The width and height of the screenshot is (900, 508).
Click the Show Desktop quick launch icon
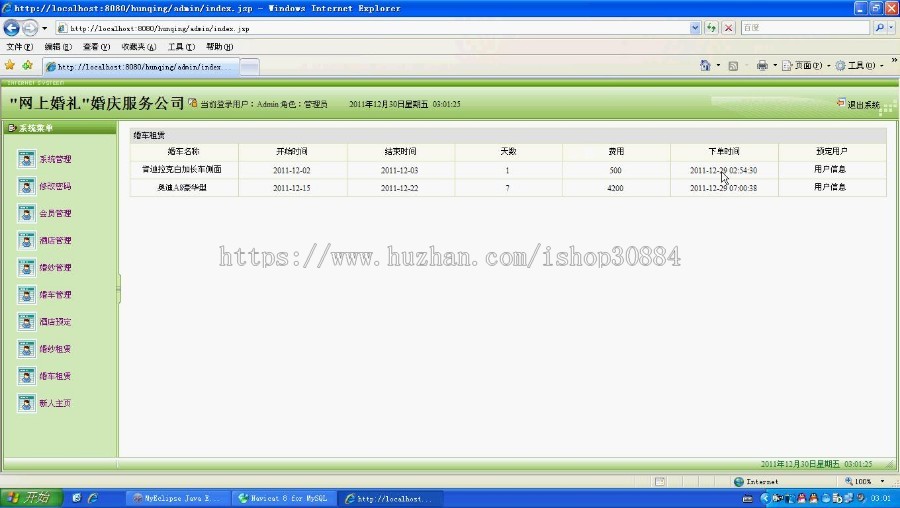click(x=76, y=498)
